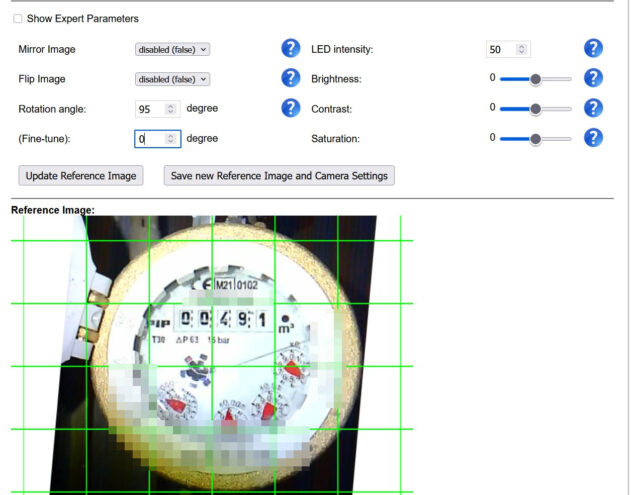Click the Fine-tune degree stepper arrows

pos(171,139)
